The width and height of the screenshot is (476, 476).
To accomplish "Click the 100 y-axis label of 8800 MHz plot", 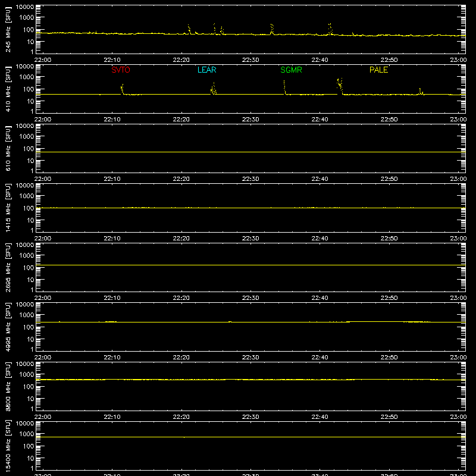I will (29, 387).
